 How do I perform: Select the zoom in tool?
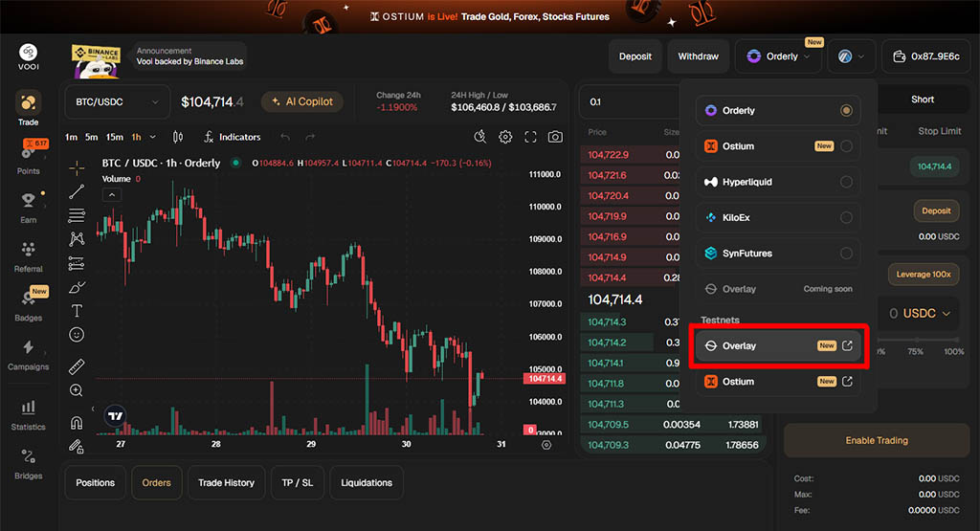(77, 390)
